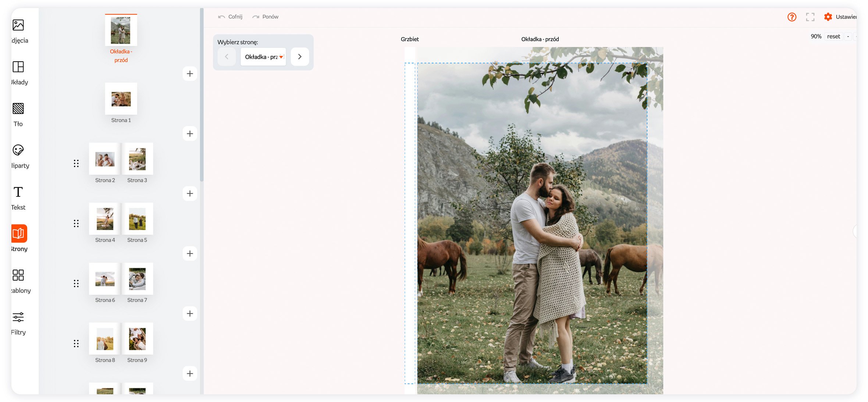Open the photos panel icon
868x402 pixels.
point(18,25)
